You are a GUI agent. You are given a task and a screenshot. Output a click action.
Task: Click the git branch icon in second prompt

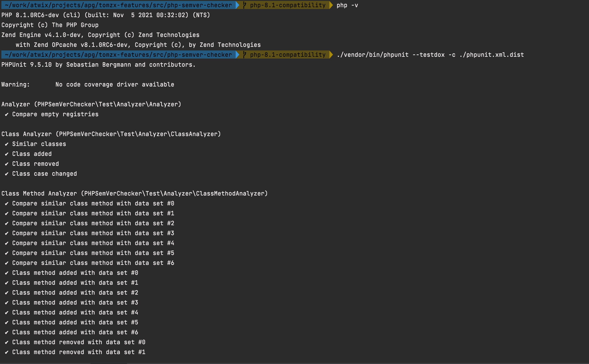click(x=245, y=55)
